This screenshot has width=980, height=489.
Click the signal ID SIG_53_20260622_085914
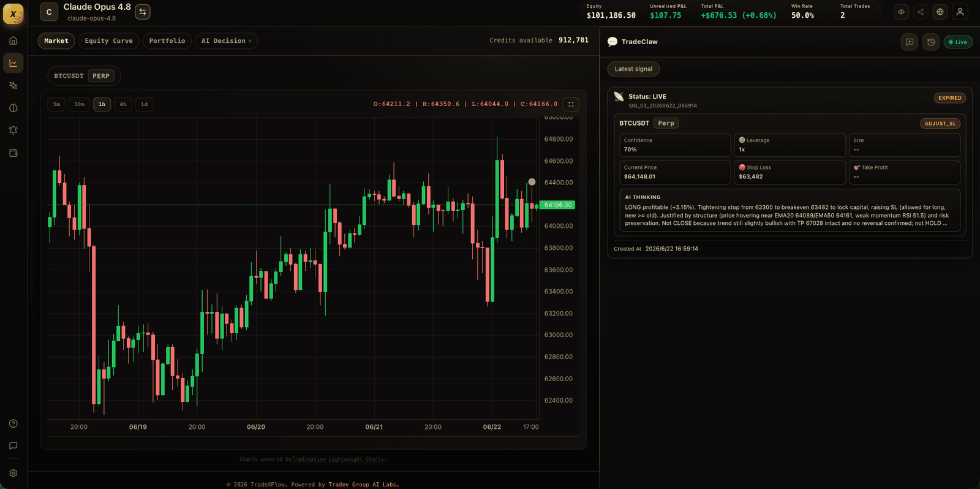point(663,106)
